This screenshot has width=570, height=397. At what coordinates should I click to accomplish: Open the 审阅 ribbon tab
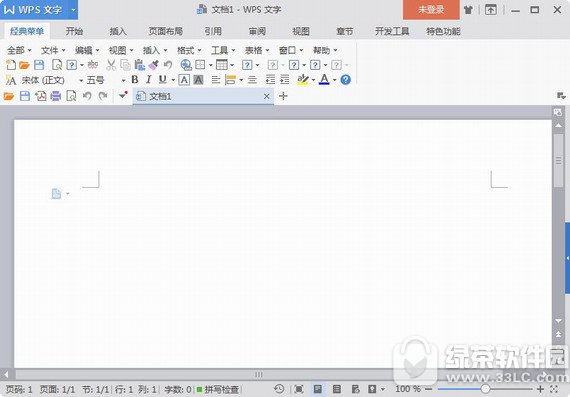coord(257,31)
